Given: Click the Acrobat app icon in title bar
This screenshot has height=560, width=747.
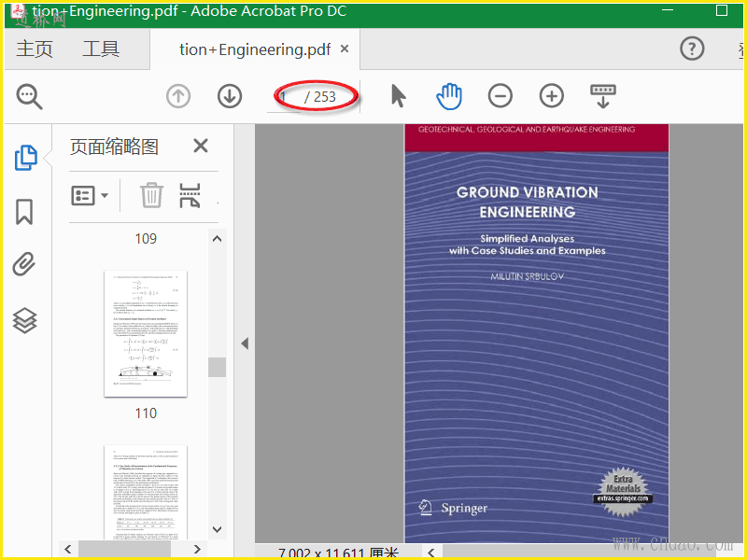Looking at the screenshot, I should [x=18, y=10].
